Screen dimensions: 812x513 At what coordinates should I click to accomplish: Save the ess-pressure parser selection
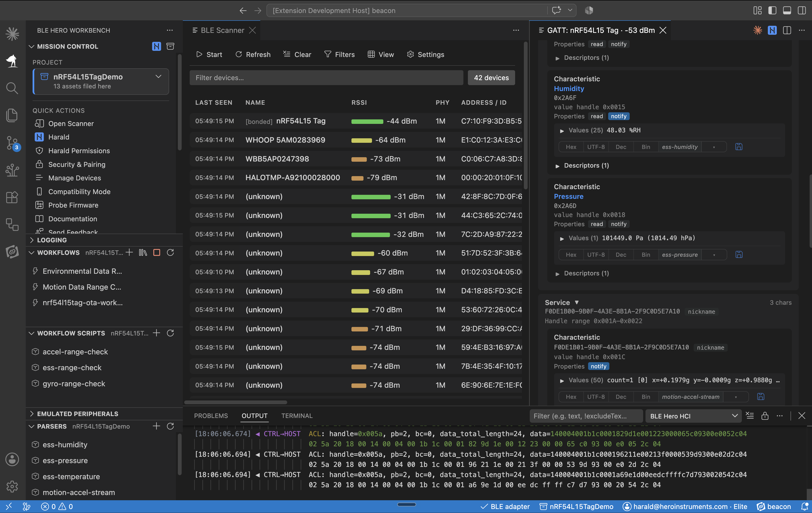(x=739, y=254)
